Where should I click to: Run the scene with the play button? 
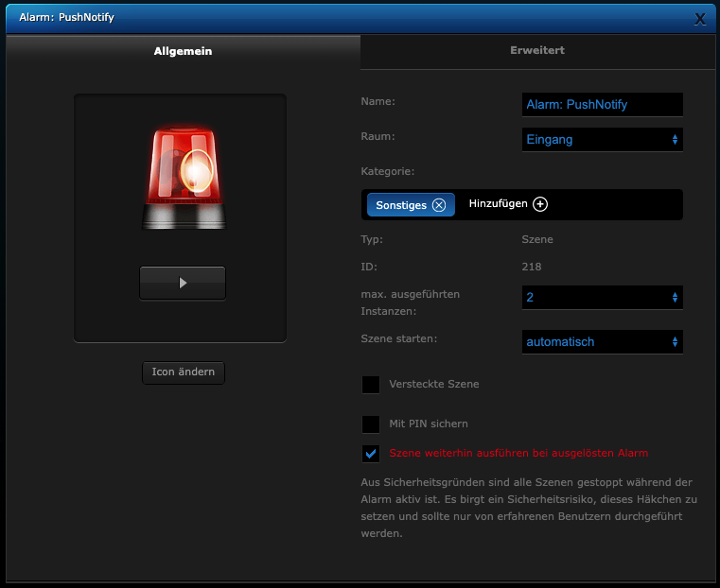(183, 283)
